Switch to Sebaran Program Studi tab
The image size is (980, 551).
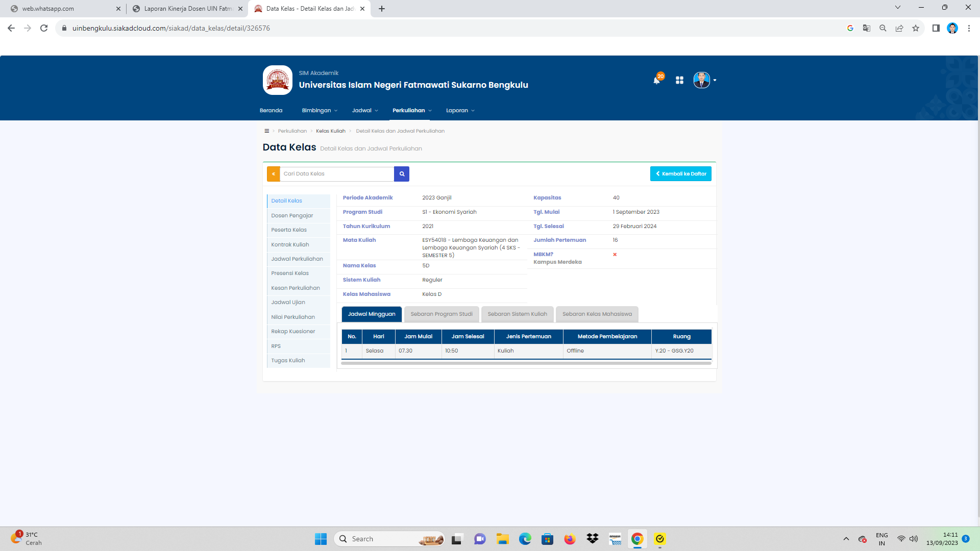[442, 314]
